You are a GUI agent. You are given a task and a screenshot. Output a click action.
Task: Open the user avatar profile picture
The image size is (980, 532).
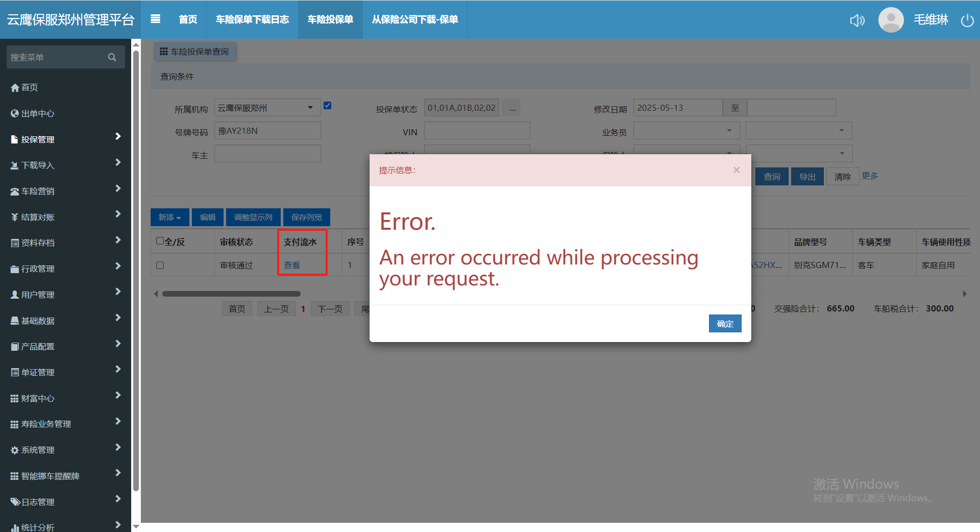tap(891, 19)
